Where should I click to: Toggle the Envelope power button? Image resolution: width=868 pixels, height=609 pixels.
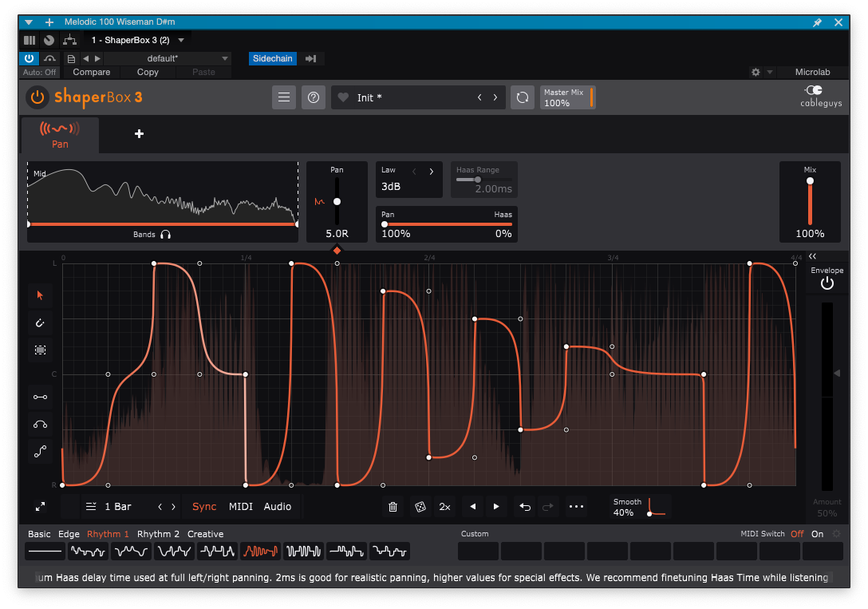(x=827, y=283)
